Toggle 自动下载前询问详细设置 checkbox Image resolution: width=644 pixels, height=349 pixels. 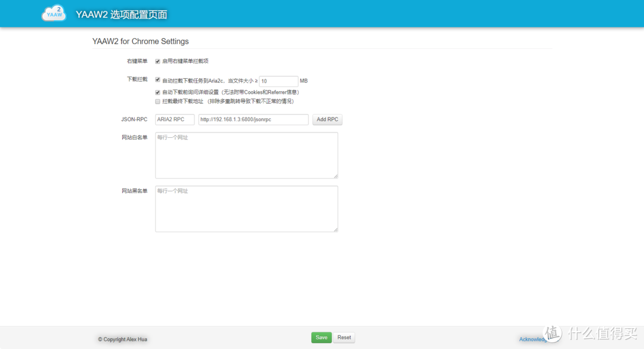pos(157,92)
